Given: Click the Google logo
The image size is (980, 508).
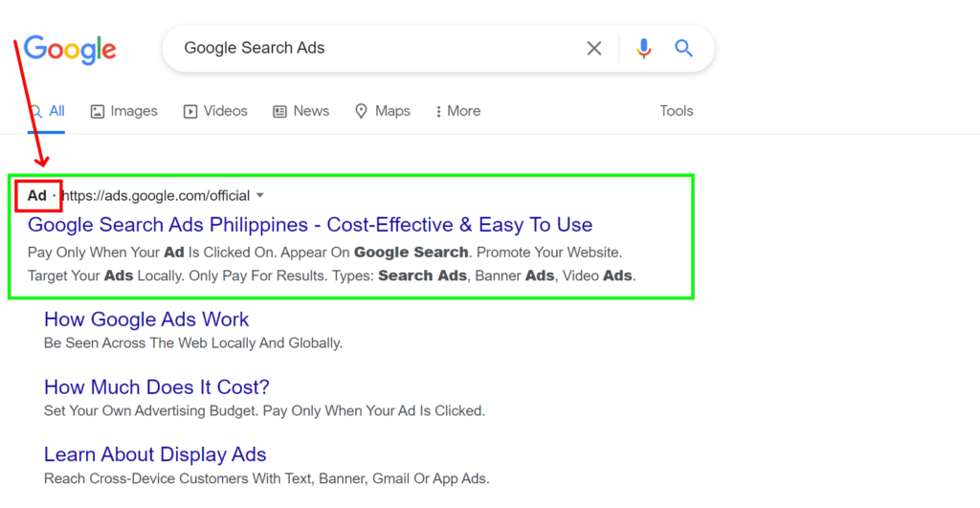Looking at the screenshot, I should [x=70, y=50].
